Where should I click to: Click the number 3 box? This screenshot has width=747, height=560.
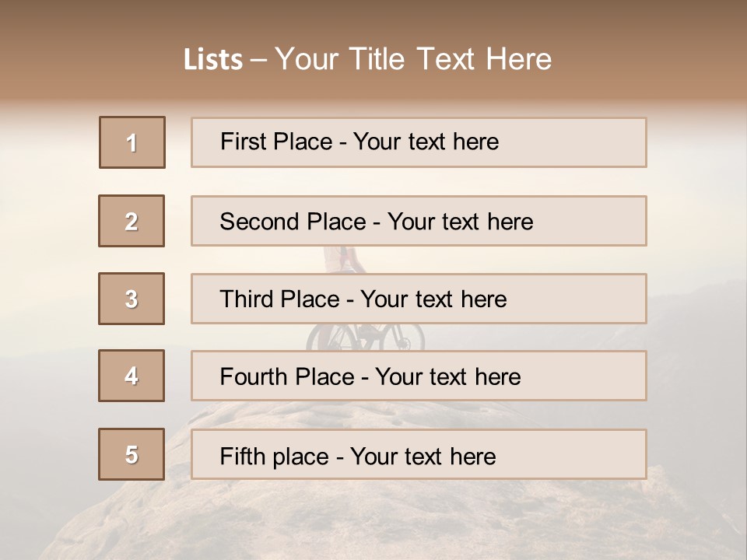(x=132, y=299)
